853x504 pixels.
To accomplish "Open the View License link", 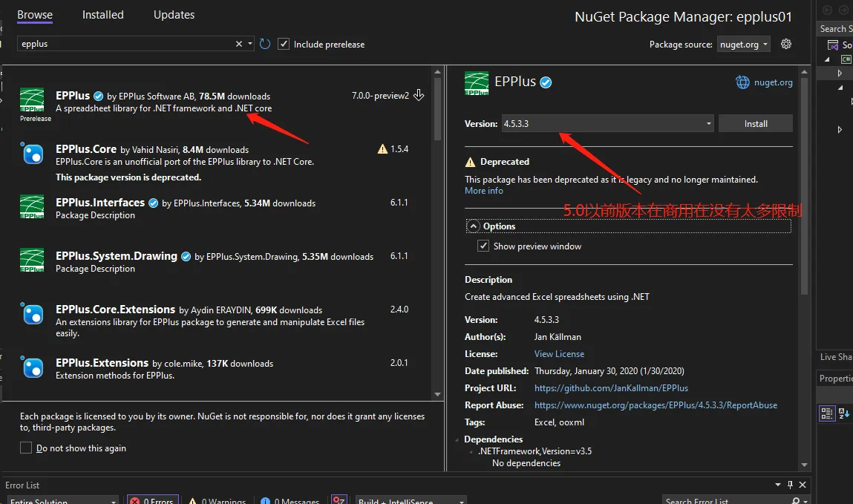I will pos(559,354).
